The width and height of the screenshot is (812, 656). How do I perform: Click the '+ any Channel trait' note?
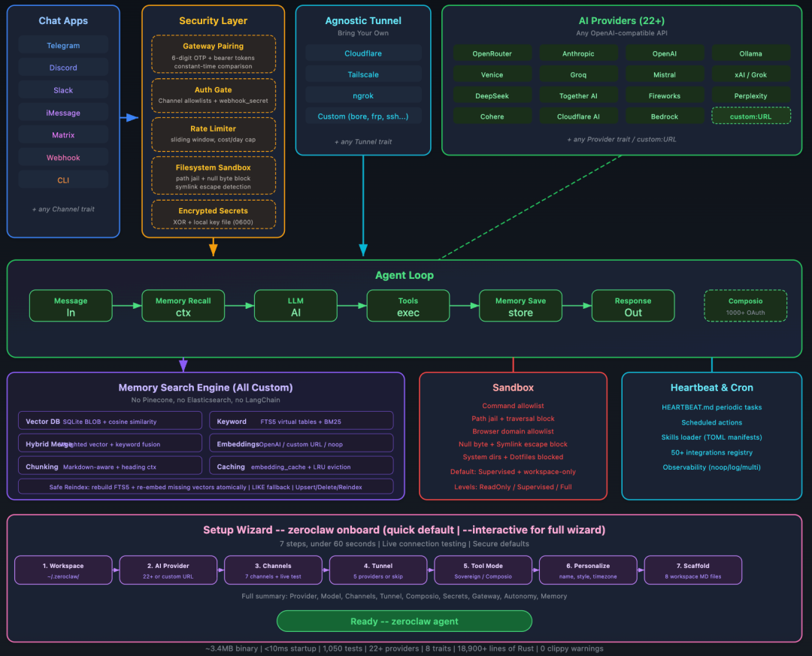click(63, 209)
